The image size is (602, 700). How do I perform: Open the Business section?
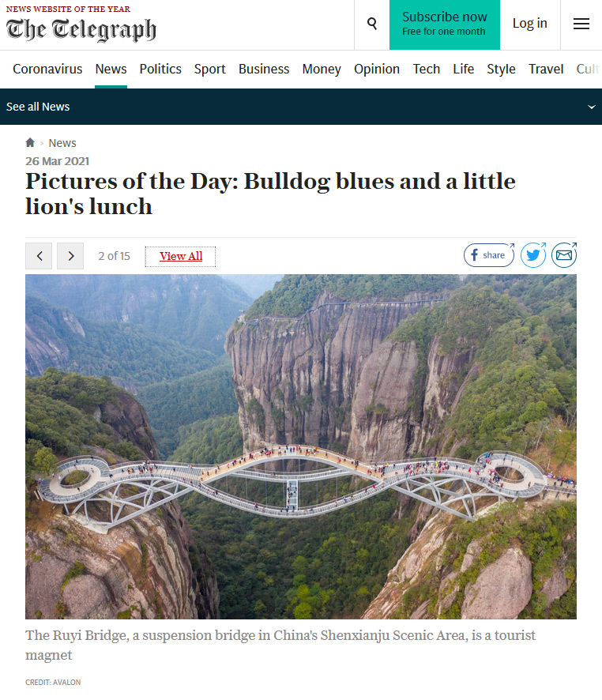click(x=264, y=69)
